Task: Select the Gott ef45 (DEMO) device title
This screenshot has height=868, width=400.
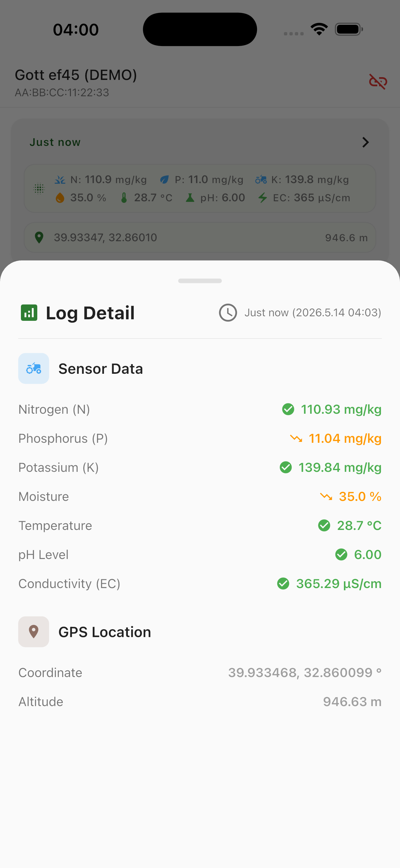Action: (x=76, y=75)
